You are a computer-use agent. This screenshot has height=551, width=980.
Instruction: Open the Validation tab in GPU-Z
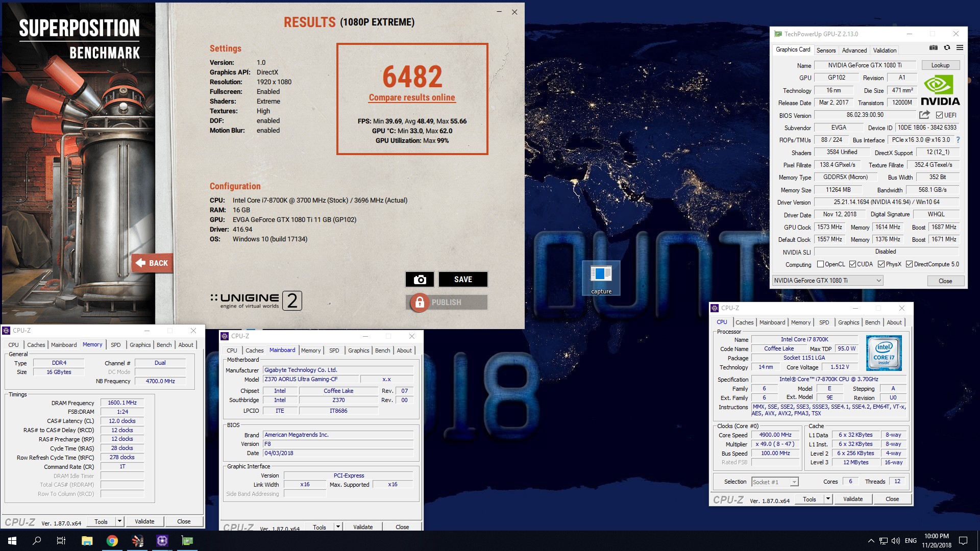point(885,50)
